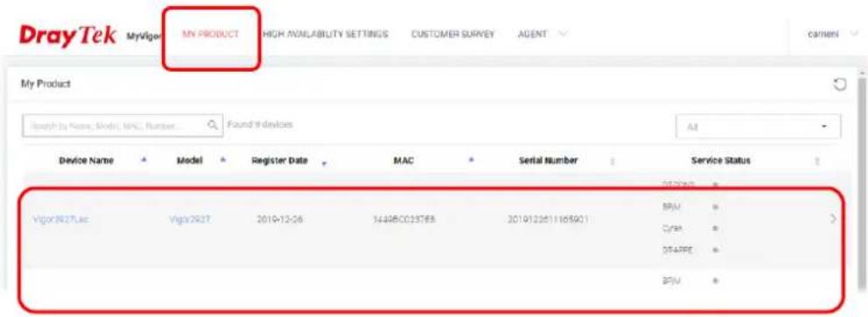Open the CUSTOMER SURVEY tab

(452, 34)
